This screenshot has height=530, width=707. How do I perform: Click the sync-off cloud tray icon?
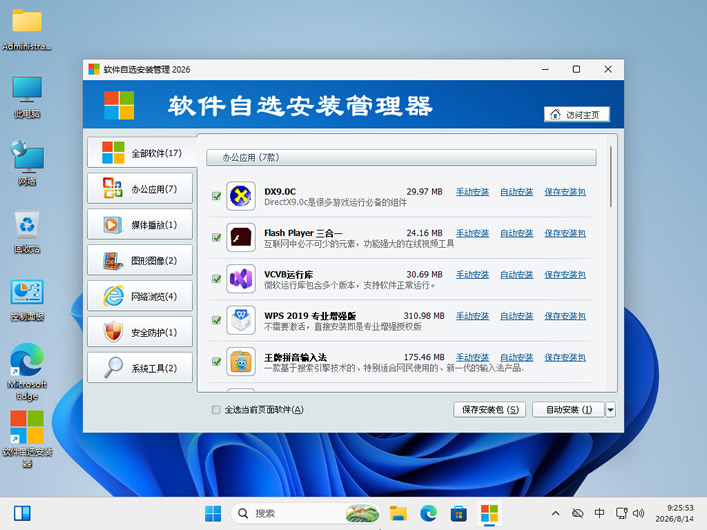(578, 513)
